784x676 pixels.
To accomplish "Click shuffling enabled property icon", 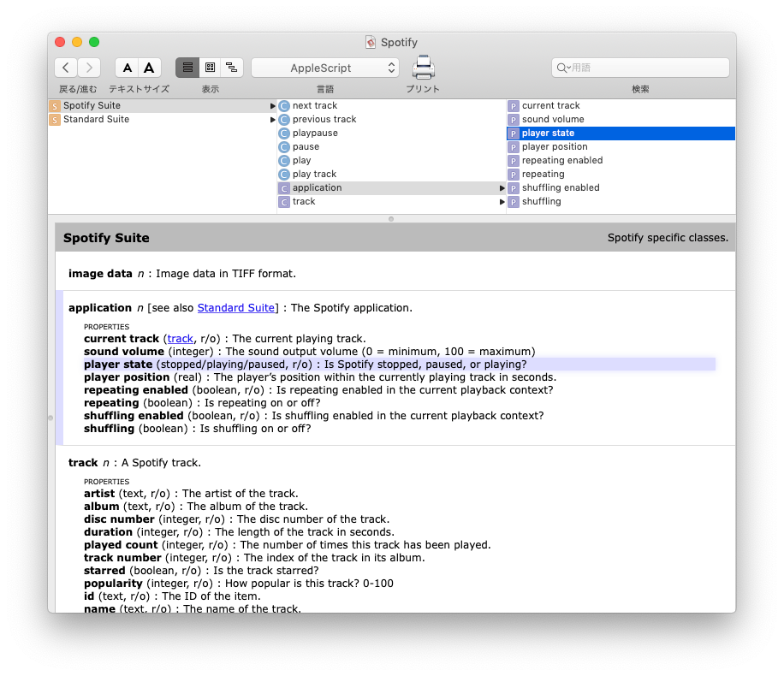I will (x=513, y=188).
